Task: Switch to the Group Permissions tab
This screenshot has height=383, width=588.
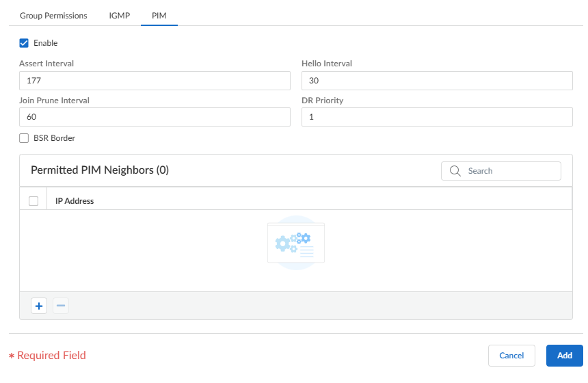Action: [53, 16]
